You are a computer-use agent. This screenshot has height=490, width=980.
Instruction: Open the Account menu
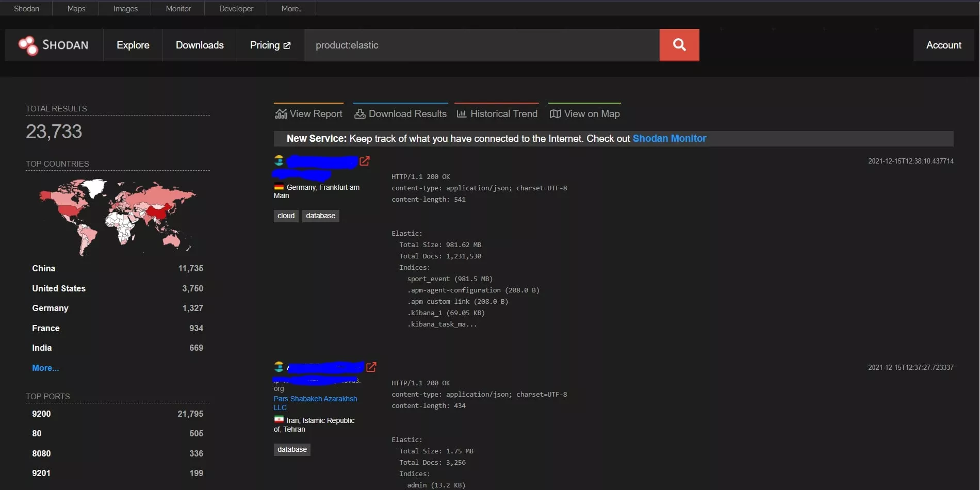click(943, 45)
